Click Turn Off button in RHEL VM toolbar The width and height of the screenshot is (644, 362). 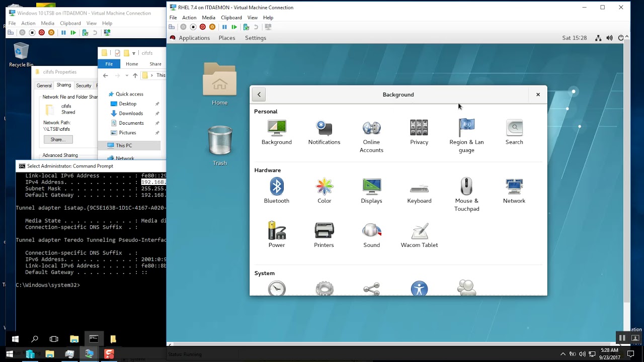193,27
